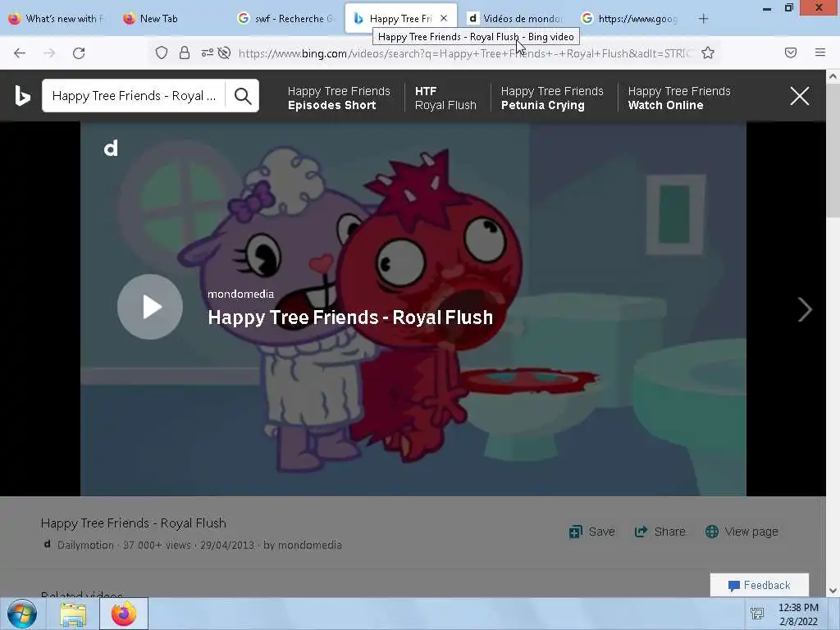Open the Windows Start menu
This screenshot has height=630, width=840.
click(22, 614)
